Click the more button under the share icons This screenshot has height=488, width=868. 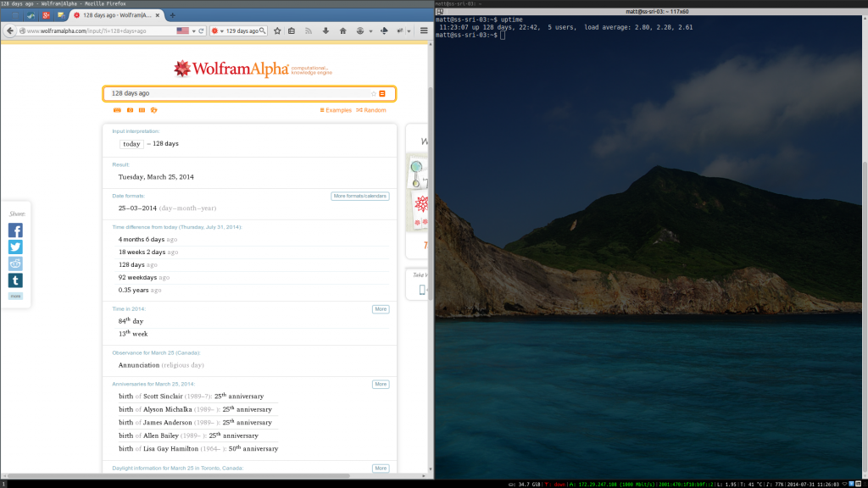(15, 296)
